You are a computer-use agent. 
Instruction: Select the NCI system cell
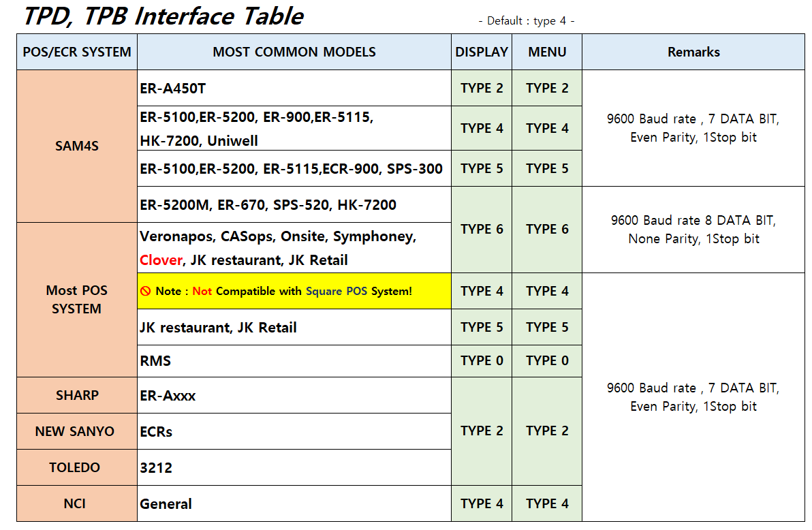pyautogui.click(x=77, y=504)
